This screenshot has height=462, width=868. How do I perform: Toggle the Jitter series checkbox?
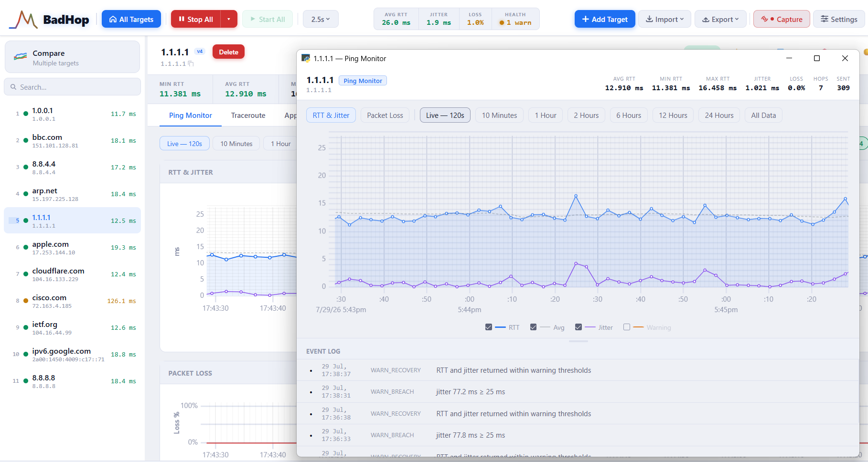(578, 327)
